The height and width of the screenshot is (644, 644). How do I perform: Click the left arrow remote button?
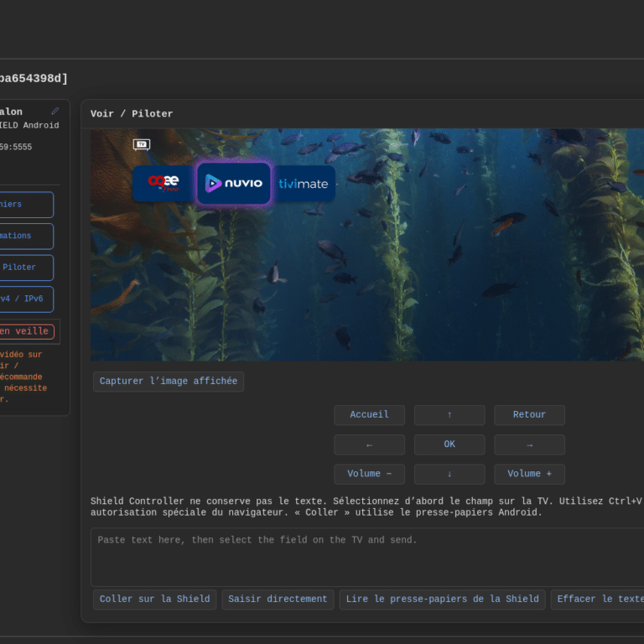[369, 444]
